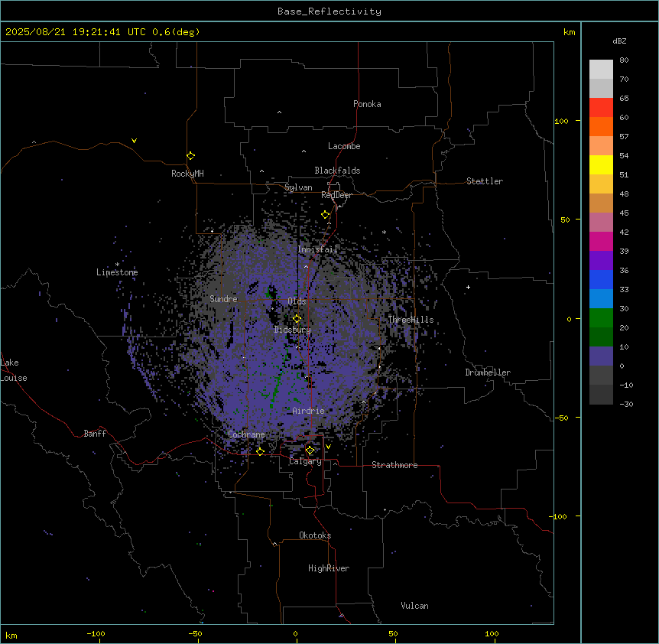
Task: Click the HighRiver label
Action: click(x=329, y=568)
